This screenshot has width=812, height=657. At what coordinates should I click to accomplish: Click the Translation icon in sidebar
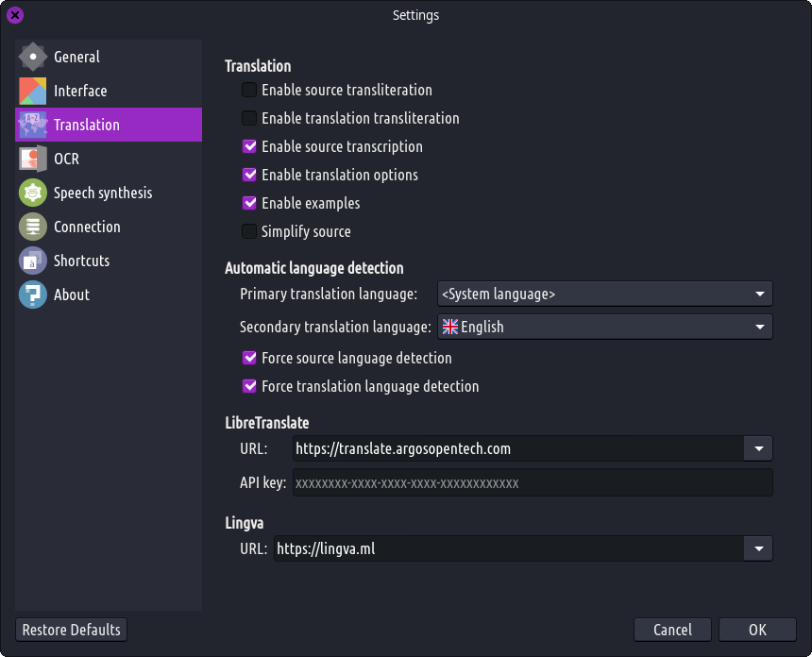(33, 125)
